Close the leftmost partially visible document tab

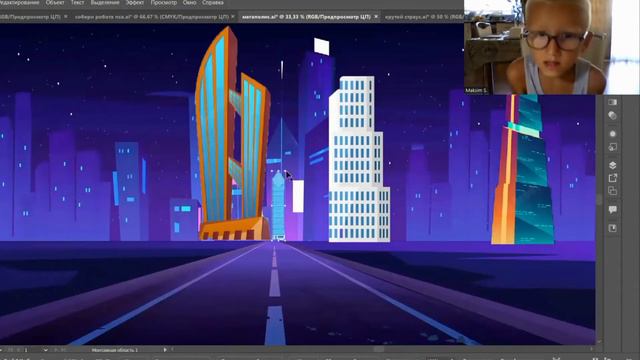[x=66, y=17]
